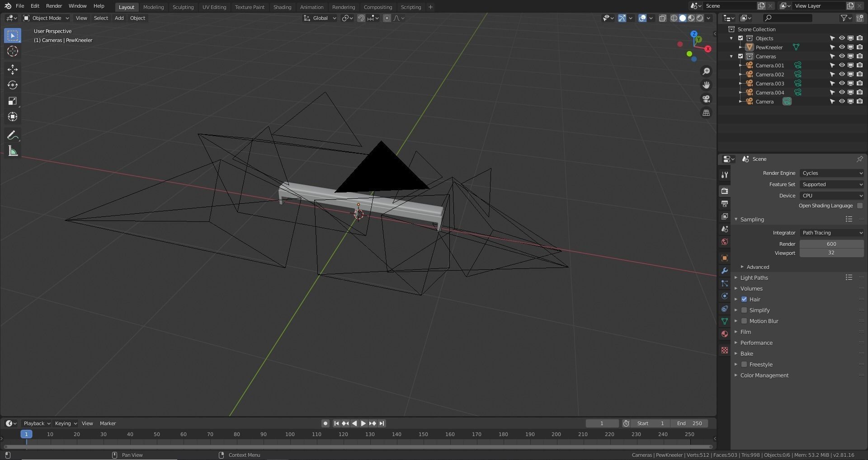The width and height of the screenshot is (868, 460).
Task: Open the File menu
Action: pos(20,6)
